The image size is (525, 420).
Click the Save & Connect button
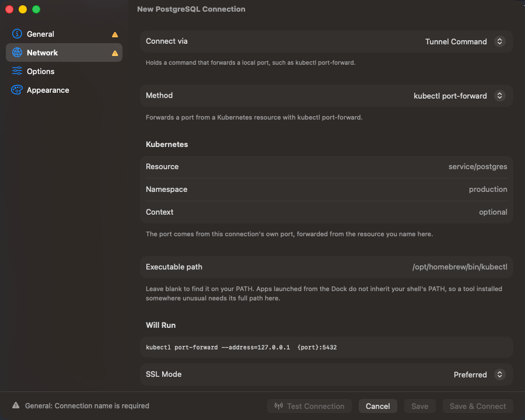point(478,406)
